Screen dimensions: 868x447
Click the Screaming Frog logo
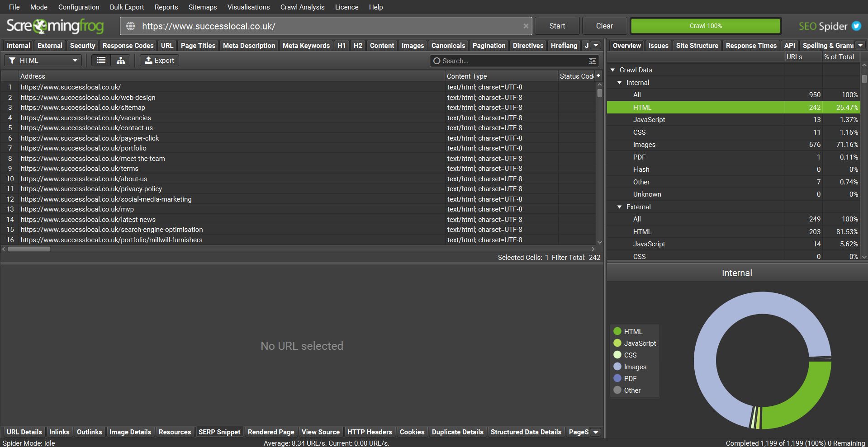(x=55, y=26)
